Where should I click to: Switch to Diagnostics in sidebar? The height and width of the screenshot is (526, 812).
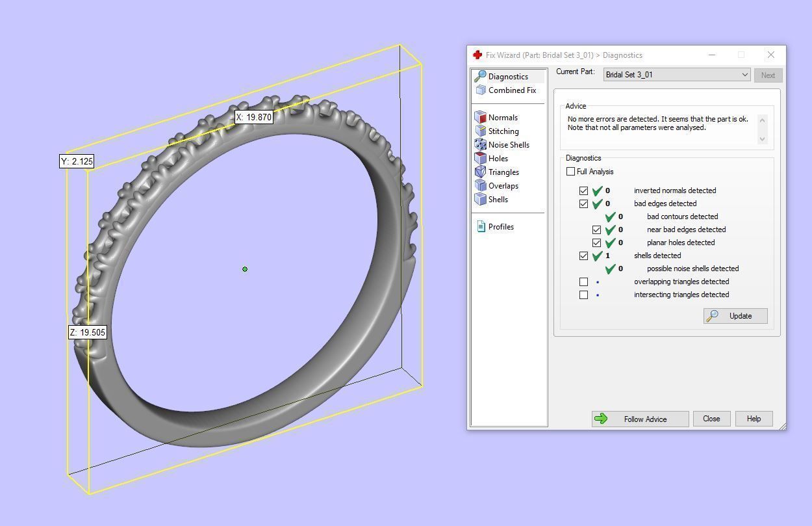(x=508, y=77)
